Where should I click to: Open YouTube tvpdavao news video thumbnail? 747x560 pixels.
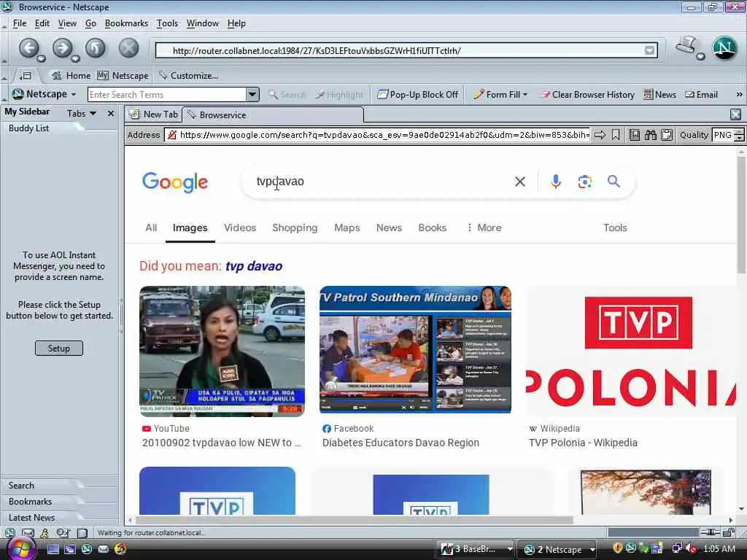222,351
